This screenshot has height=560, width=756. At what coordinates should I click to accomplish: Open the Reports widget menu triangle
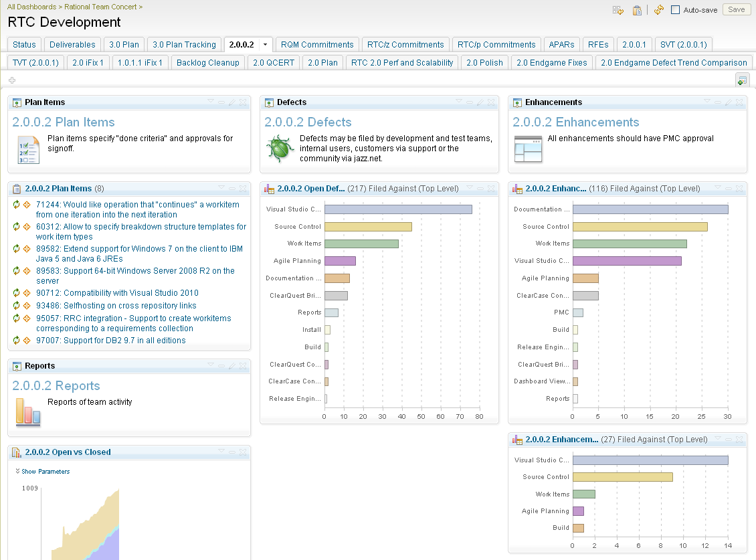pos(211,365)
